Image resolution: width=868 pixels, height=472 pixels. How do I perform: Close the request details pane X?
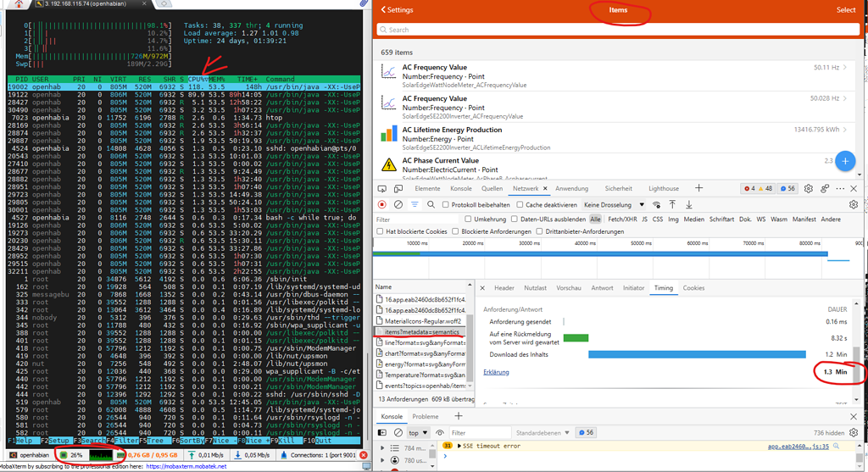pos(482,288)
